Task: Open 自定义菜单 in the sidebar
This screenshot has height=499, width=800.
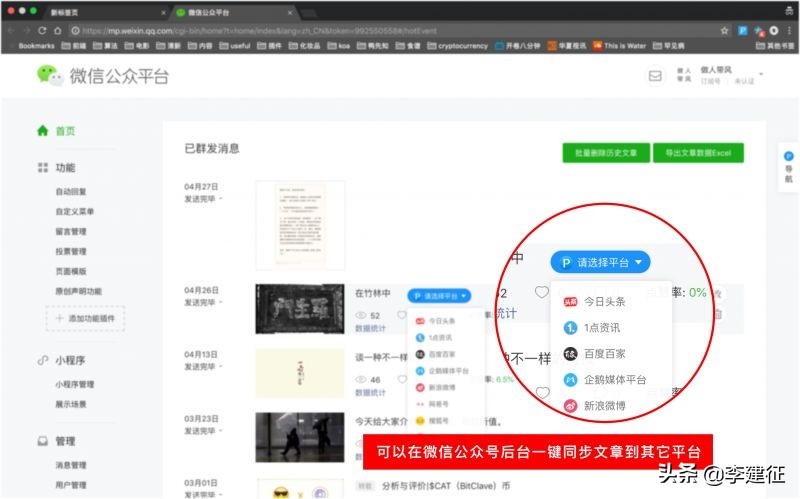Action: [x=74, y=212]
